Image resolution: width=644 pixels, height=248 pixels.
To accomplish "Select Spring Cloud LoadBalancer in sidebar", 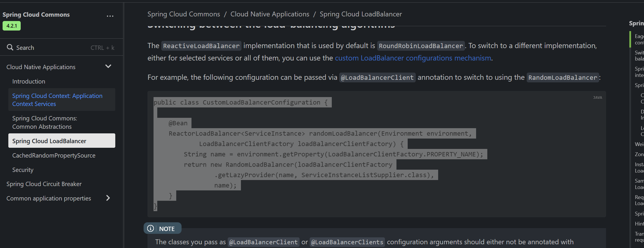I will tap(62, 141).
